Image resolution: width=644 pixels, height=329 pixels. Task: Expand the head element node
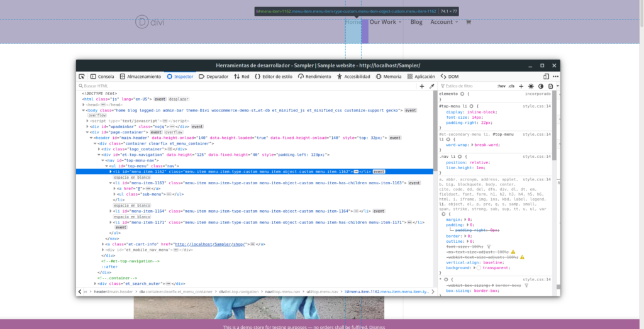point(84,104)
